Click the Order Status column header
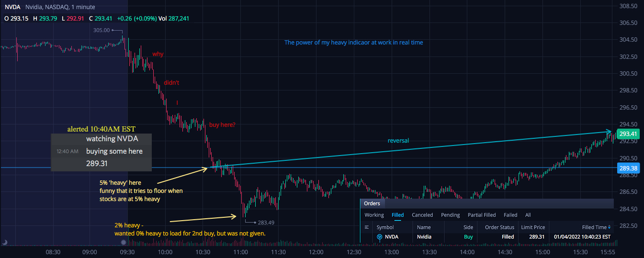Image resolution: width=644 pixels, height=258 pixels. [499, 227]
